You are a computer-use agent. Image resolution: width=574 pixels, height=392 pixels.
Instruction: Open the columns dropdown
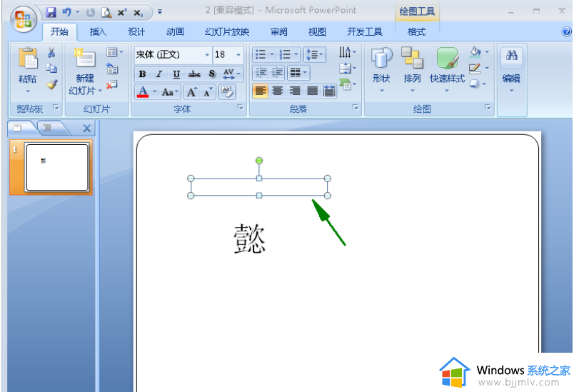pyautogui.click(x=299, y=72)
